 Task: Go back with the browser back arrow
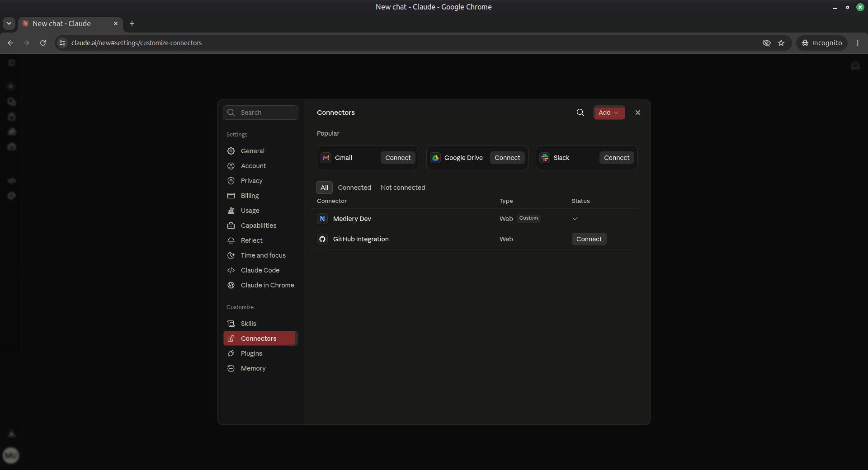(10, 43)
